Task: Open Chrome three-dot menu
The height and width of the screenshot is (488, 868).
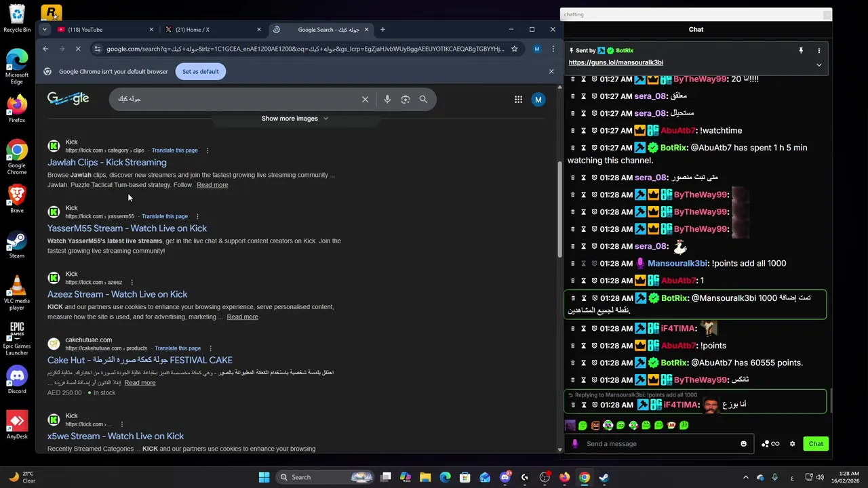Action: [x=553, y=49]
